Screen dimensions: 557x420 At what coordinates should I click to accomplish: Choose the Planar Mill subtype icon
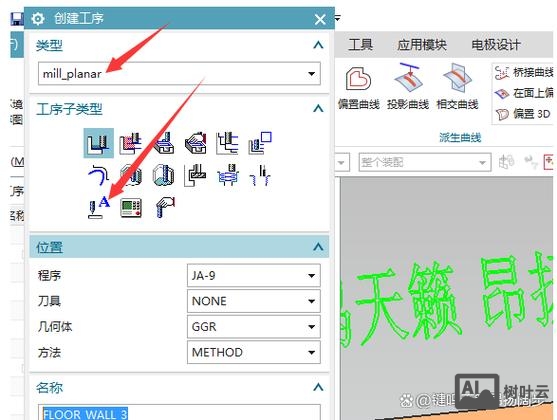[228, 143]
